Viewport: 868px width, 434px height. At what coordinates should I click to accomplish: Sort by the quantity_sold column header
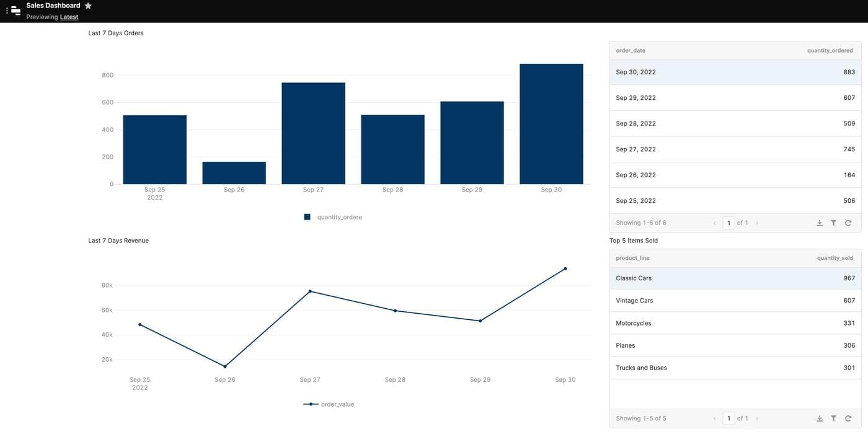coord(835,258)
